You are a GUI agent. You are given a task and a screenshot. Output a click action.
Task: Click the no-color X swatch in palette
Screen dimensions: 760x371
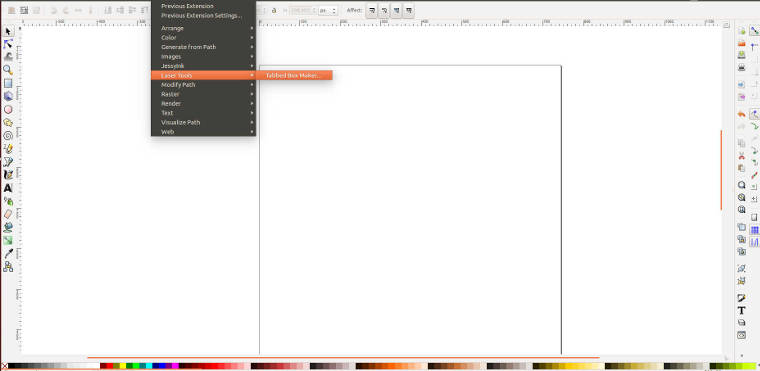(x=4, y=366)
